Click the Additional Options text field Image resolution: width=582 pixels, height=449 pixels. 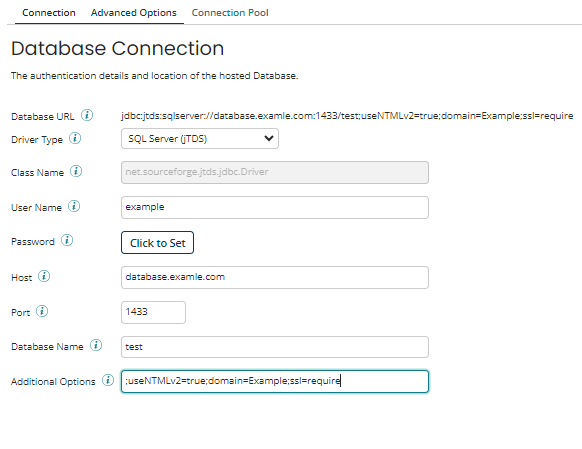click(275, 381)
